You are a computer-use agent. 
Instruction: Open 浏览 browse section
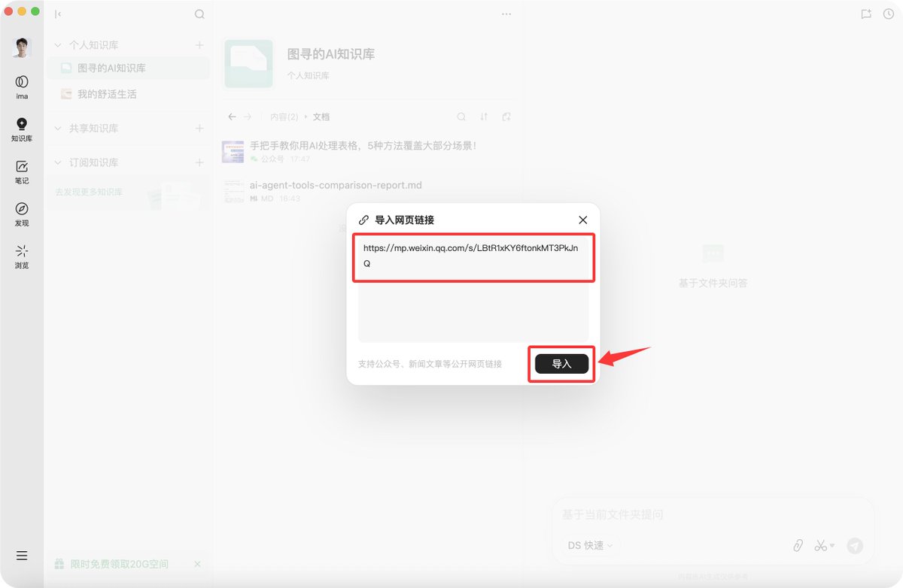pyautogui.click(x=22, y=256)
